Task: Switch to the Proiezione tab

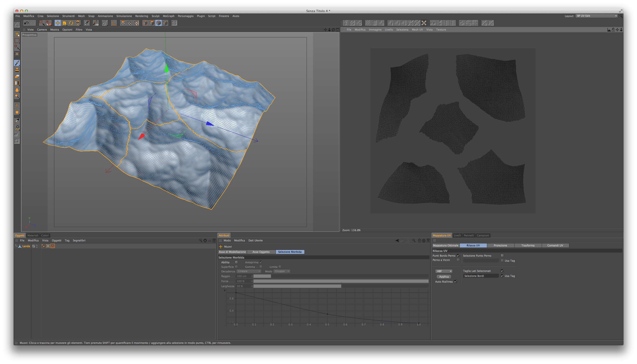Action: (500, 245)
